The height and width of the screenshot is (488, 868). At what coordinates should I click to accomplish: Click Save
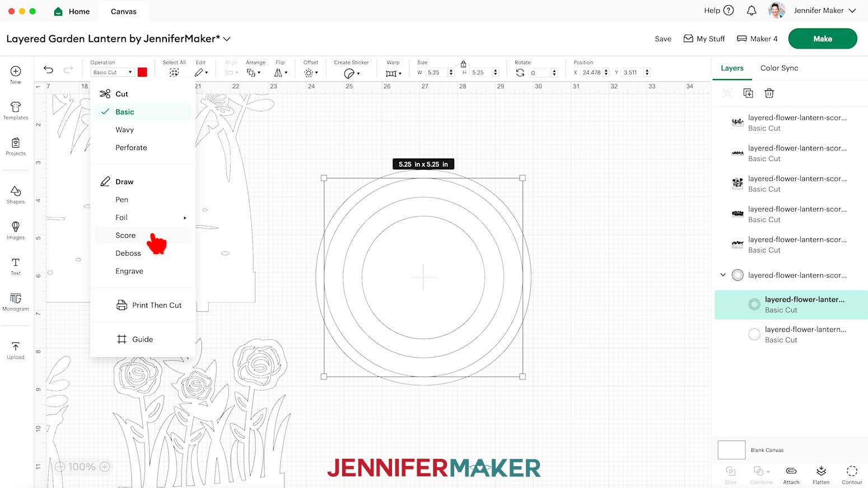pyautogui.click(x=663, y=39)
